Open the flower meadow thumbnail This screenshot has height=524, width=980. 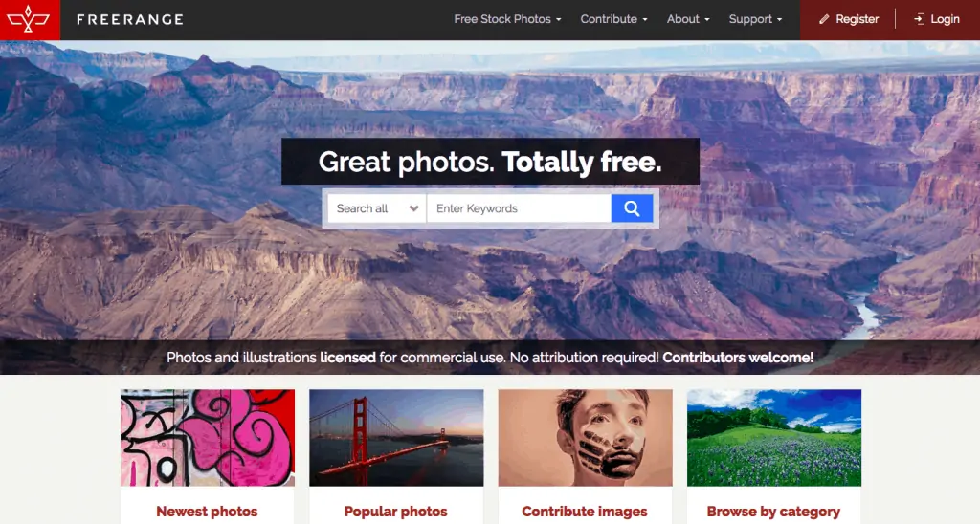coord(773,438)
